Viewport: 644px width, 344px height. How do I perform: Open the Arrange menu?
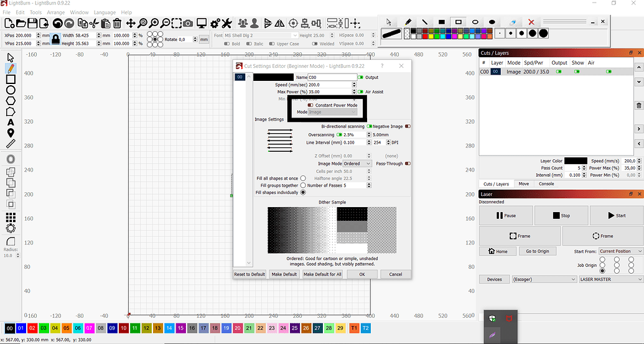56,12
